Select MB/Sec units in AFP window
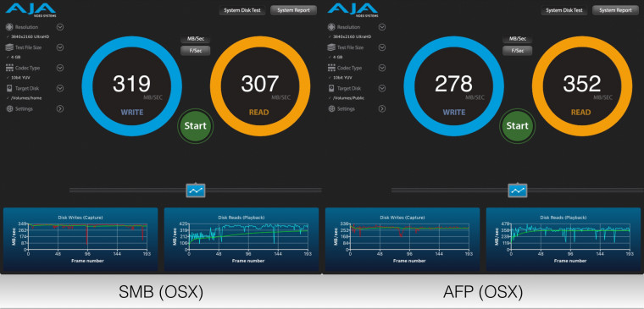644x309 pixels. coord(518,39)
